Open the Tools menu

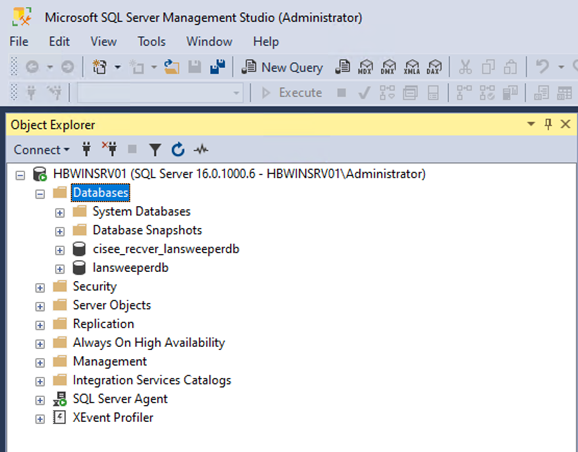click(x=152, y=41)
